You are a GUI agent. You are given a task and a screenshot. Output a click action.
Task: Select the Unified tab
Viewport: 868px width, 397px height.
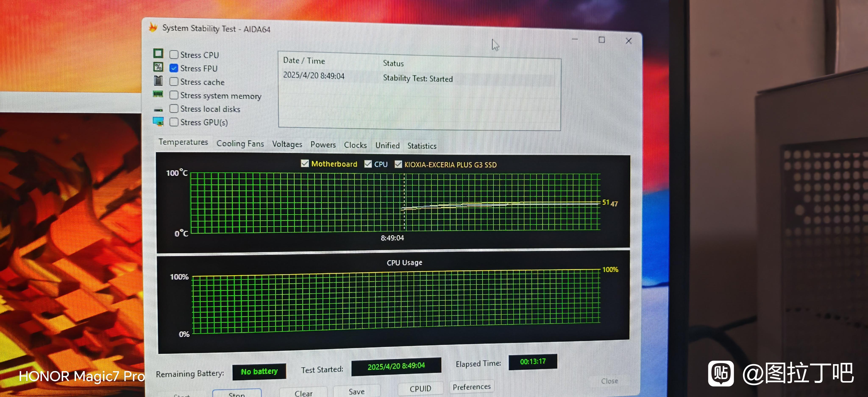388,145
